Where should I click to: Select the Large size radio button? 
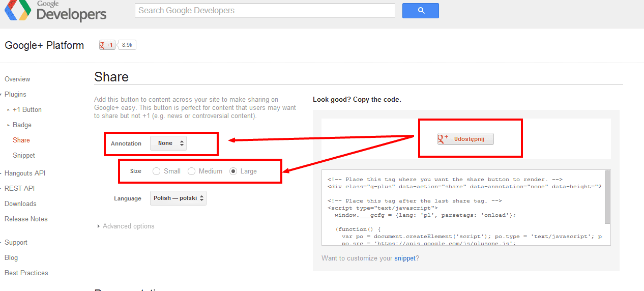click(x=233, y=171)
